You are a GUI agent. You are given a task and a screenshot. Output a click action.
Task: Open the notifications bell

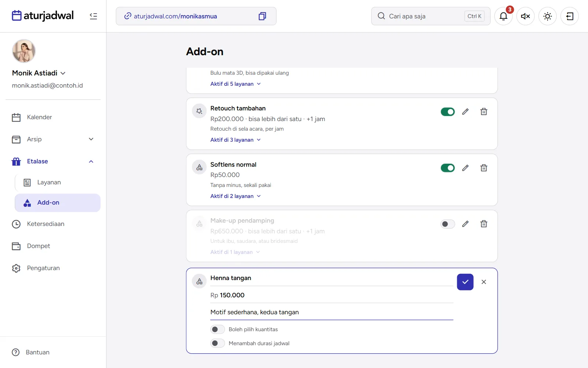point(503,16)
